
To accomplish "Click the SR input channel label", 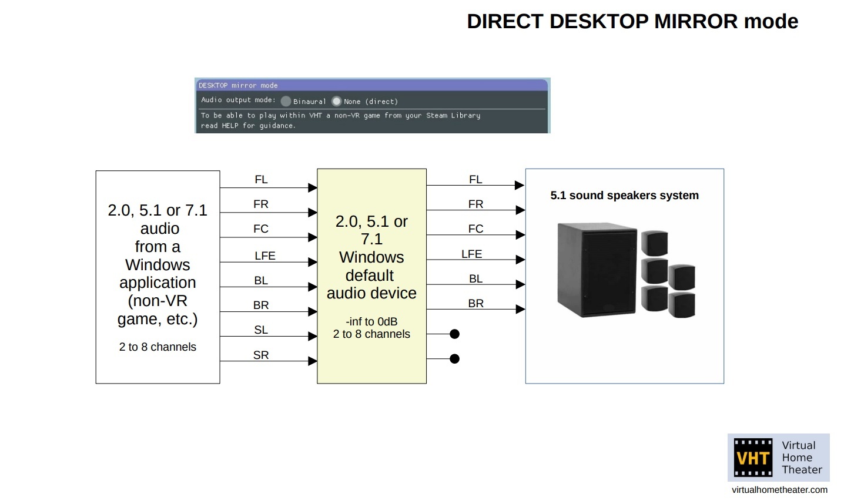I will [261, 355].
